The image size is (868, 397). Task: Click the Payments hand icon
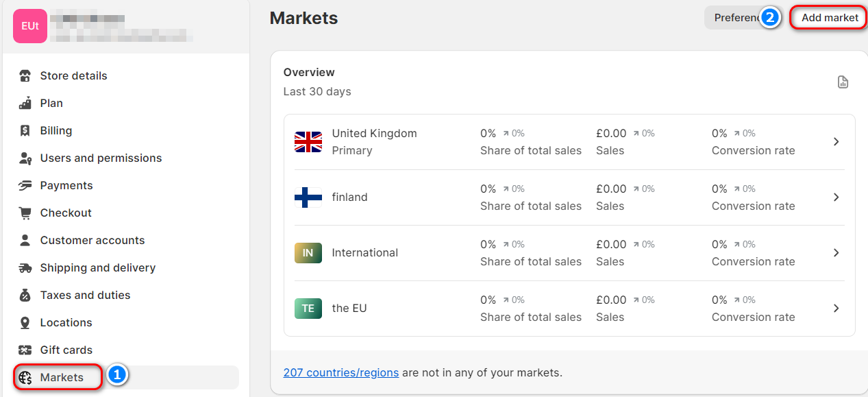25,185
